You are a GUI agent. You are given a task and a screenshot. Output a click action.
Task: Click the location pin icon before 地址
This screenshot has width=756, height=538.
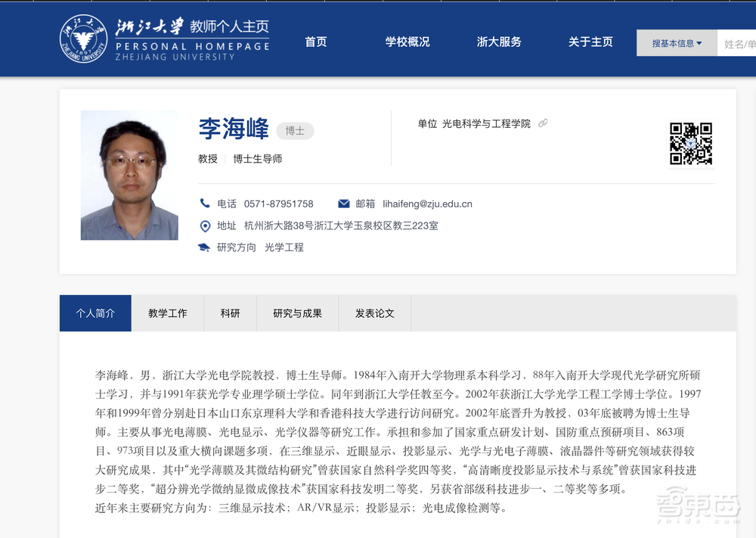pos(205,225)
